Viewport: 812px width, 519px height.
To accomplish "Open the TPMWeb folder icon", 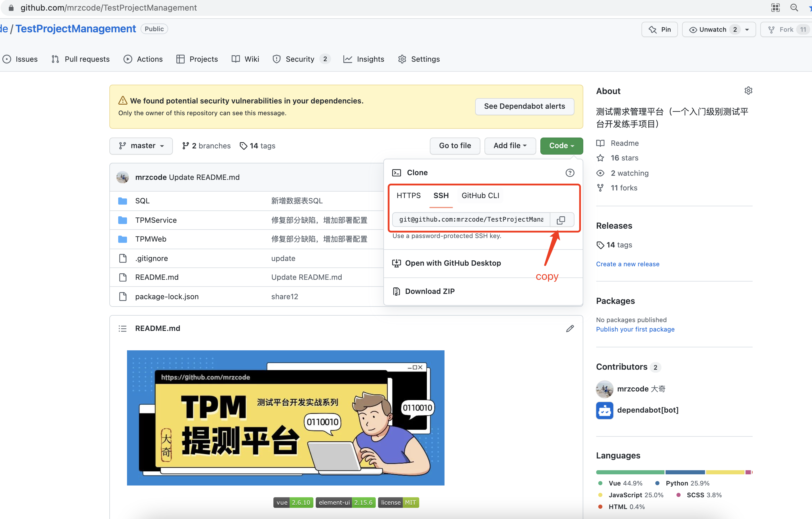I will coord(122,239).
